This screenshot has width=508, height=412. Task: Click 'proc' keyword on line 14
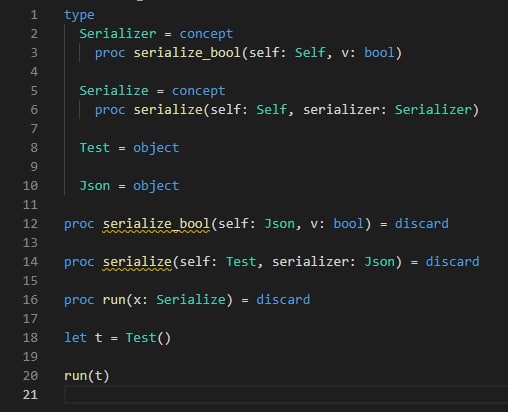point(79,262)
